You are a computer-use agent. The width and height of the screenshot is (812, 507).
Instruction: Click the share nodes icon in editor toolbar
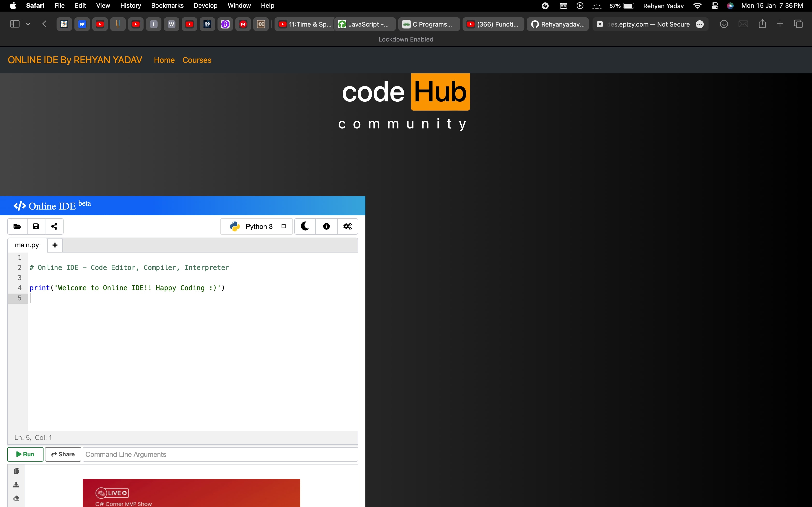coord(54,226)
